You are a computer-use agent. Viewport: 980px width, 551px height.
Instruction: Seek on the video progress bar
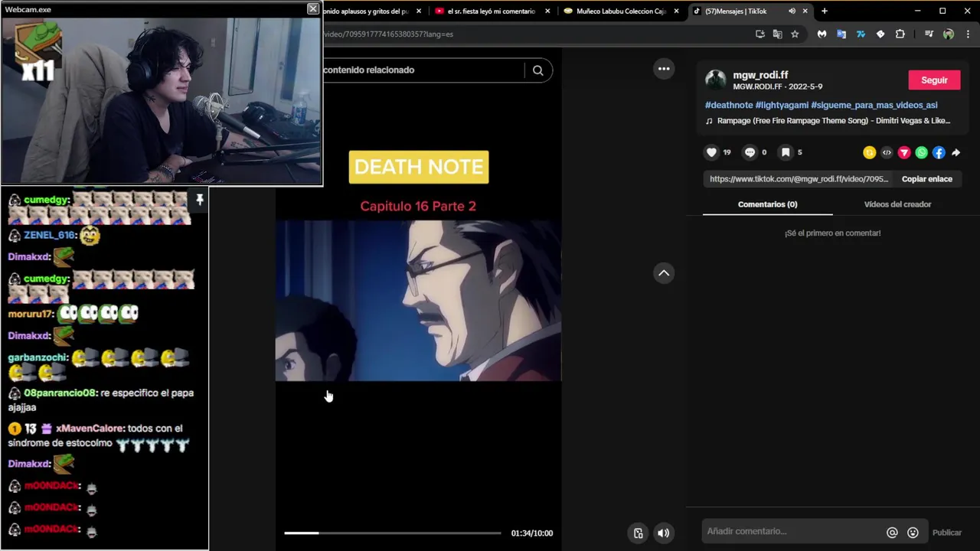(x=393, y=533)
